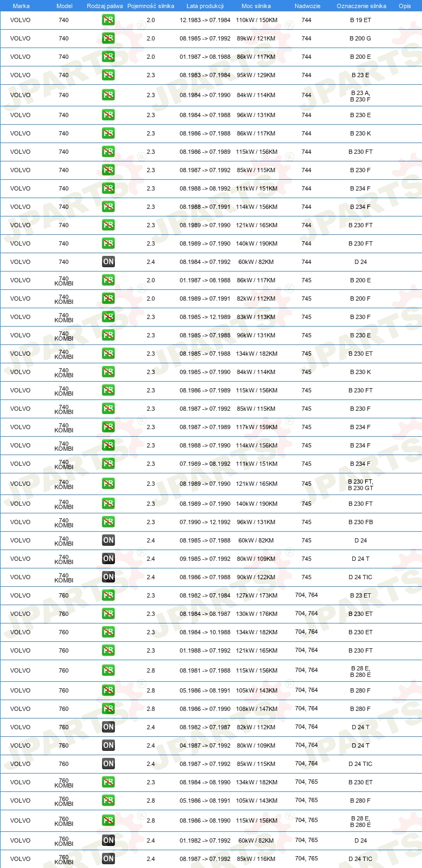Click petrol icon in the 117kW / 159KM row
Screen dimensions: 422x868
[x=108, y=427]
